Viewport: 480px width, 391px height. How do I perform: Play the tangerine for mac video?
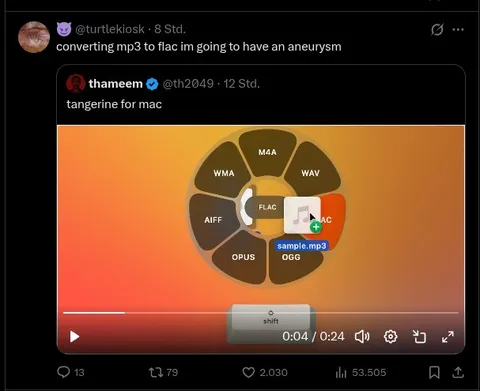[x=74, y=337]
